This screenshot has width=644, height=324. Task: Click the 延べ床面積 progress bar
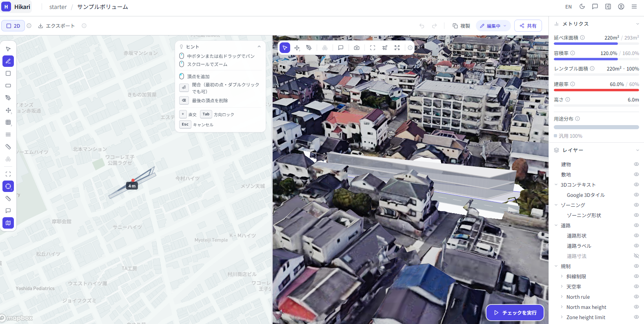click(596, 44)
